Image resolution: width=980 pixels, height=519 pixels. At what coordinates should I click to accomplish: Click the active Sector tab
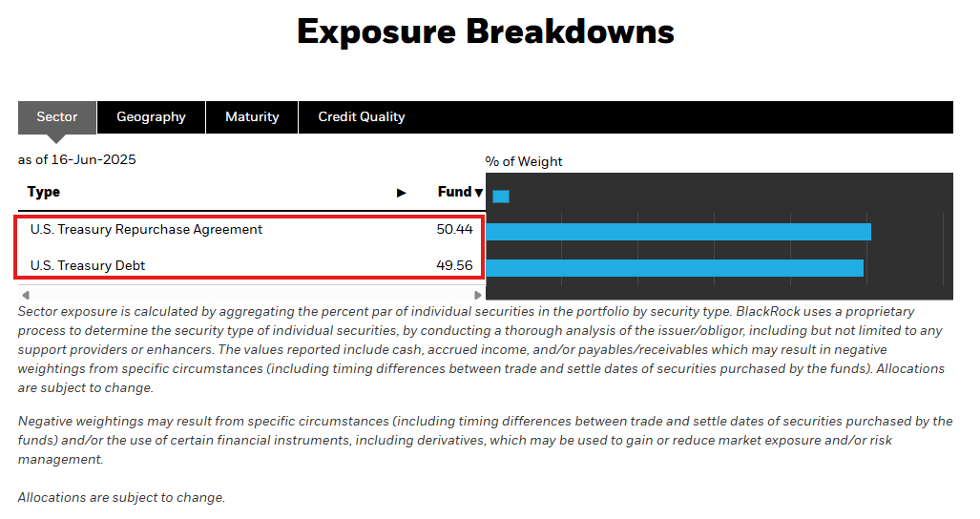tap(57, 116)
